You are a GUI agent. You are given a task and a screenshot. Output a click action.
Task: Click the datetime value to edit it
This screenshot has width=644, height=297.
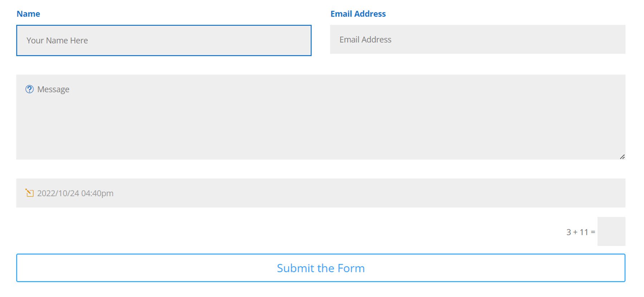[x=75, y=193]
